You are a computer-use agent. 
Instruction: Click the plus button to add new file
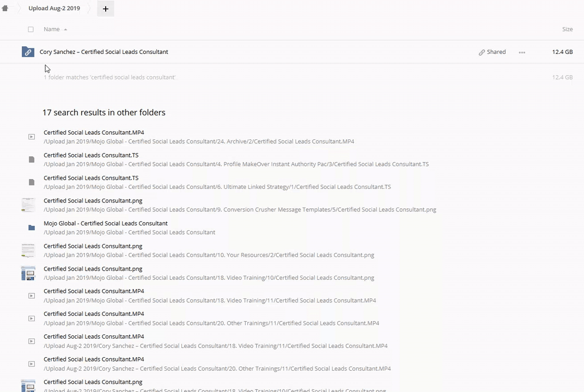[106, 9]
